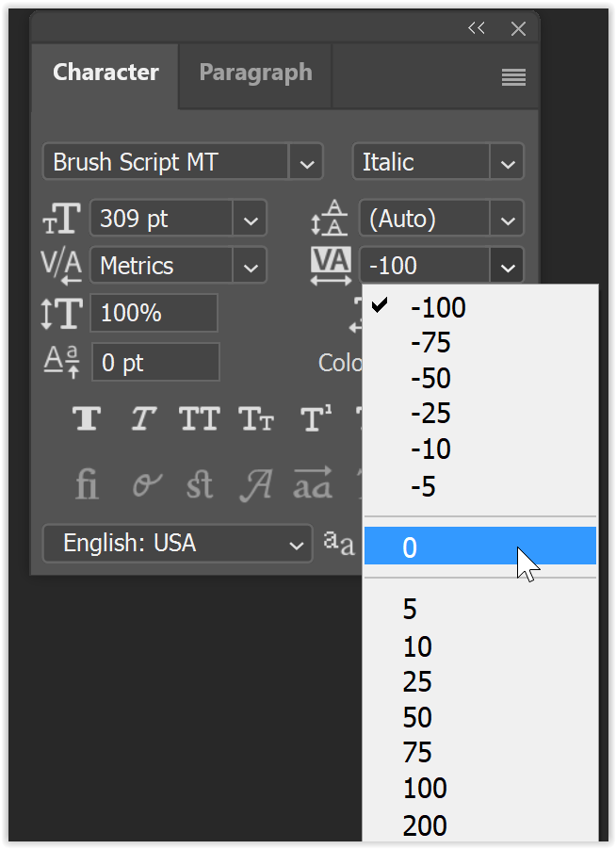Viewport: 616px width, 849px height.
Task: Toggle the Superscript option
Action: point(314,419)
